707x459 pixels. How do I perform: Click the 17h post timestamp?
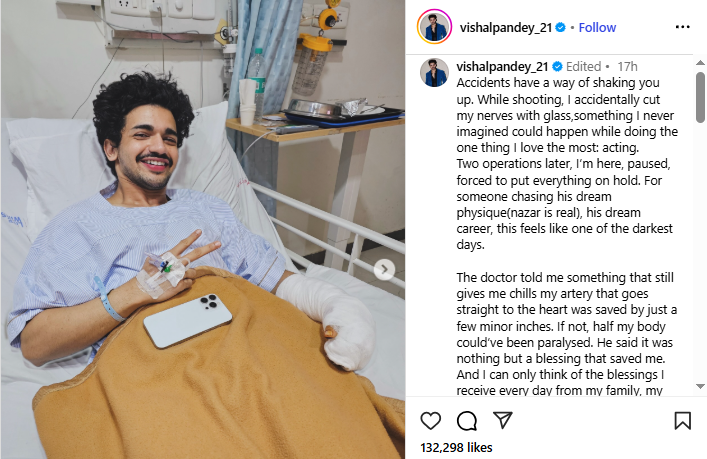tap(627, 67)
